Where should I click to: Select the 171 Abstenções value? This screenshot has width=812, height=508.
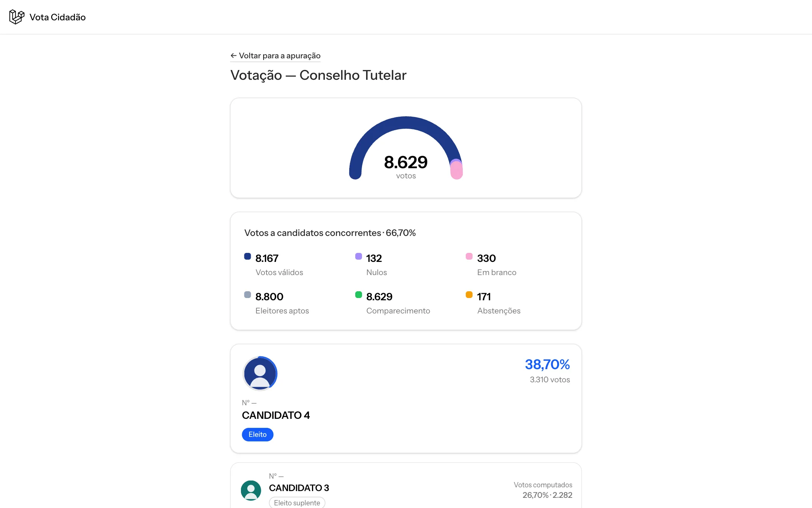tap(484, 297)
